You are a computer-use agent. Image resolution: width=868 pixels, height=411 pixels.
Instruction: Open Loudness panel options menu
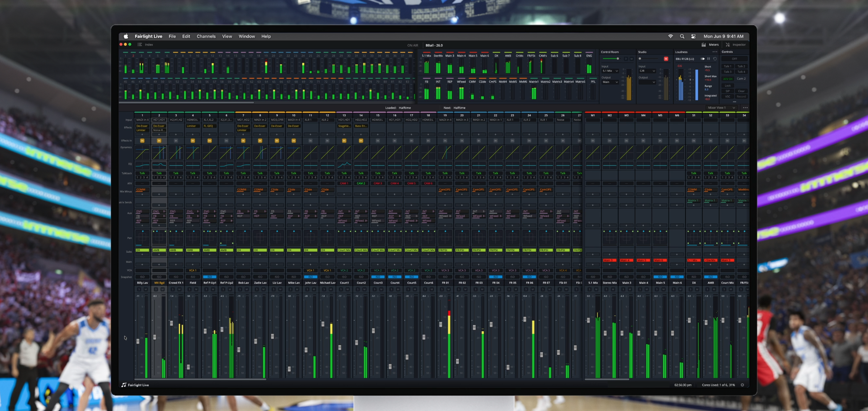coord(714,52)
